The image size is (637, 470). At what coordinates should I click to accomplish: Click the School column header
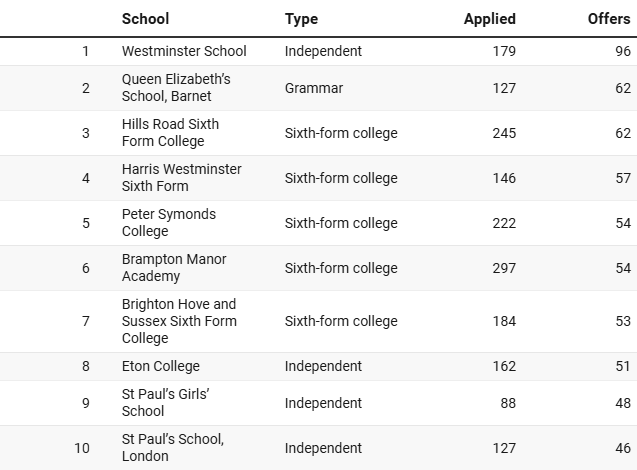click(145, 19)
